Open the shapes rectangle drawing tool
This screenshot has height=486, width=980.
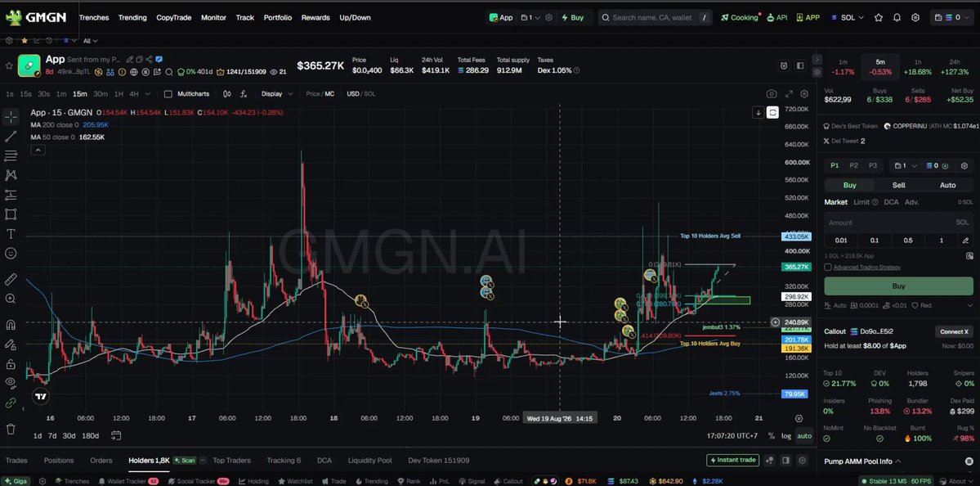click(x=11, y=214)
